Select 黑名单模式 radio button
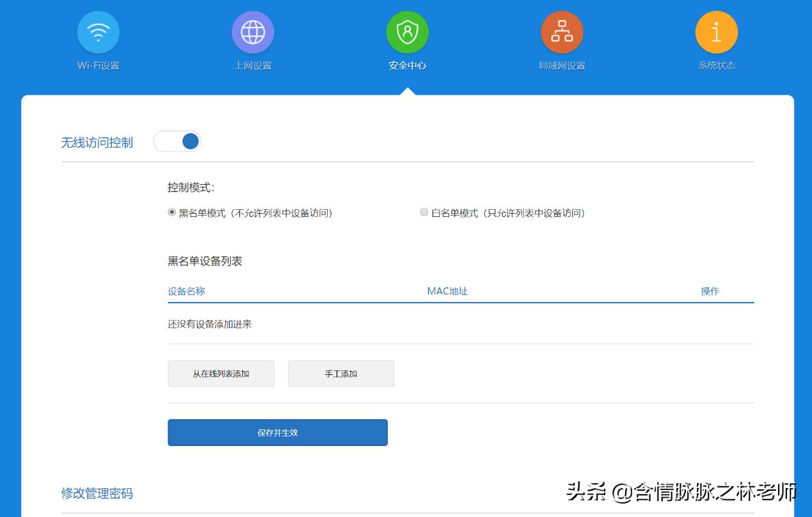 point(170,212)
